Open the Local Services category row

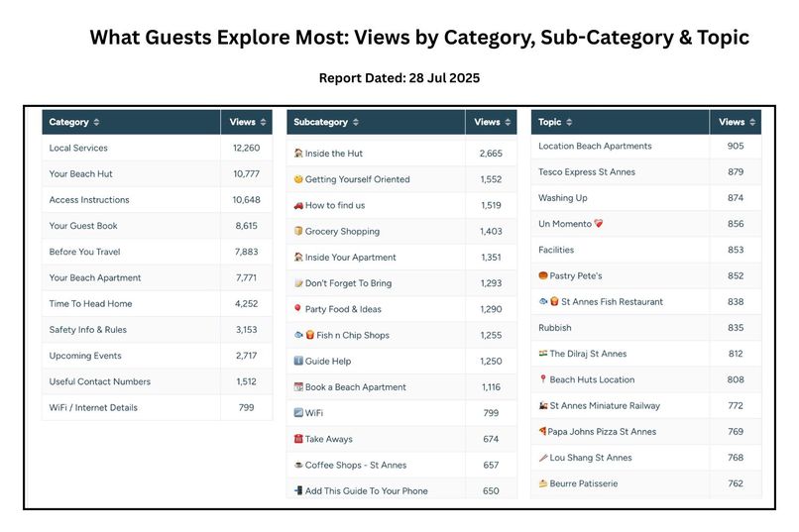pyautogui.click(x=157, y=149)
